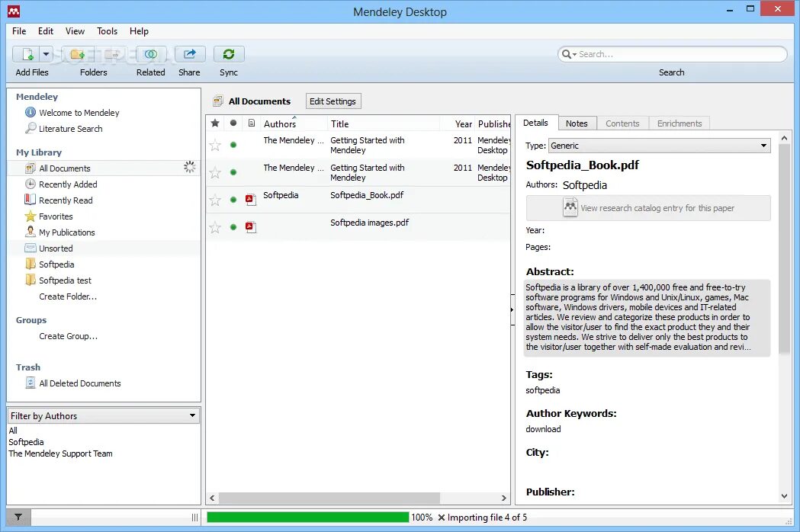The width and height of the screenshot is (800, 532).
Task: Filter by author Softpedia
Action: [x=26, y=442]
